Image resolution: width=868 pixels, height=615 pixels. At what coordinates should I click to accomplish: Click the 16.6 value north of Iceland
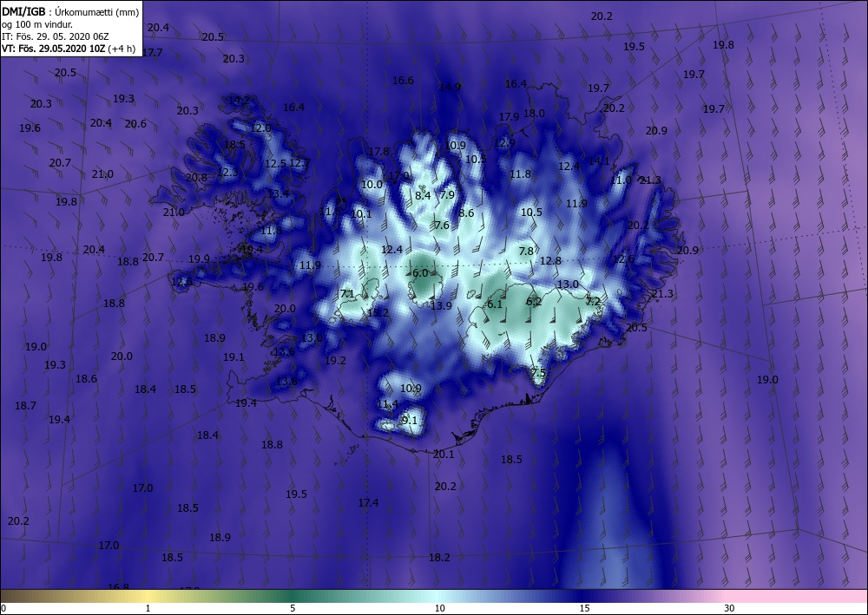tap(403, 80)
